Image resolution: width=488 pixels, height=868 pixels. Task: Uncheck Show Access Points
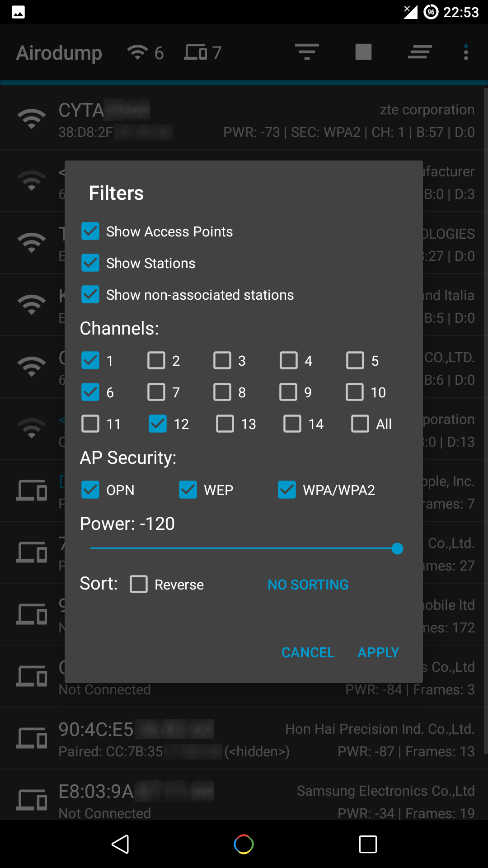(x=90, y=231)
